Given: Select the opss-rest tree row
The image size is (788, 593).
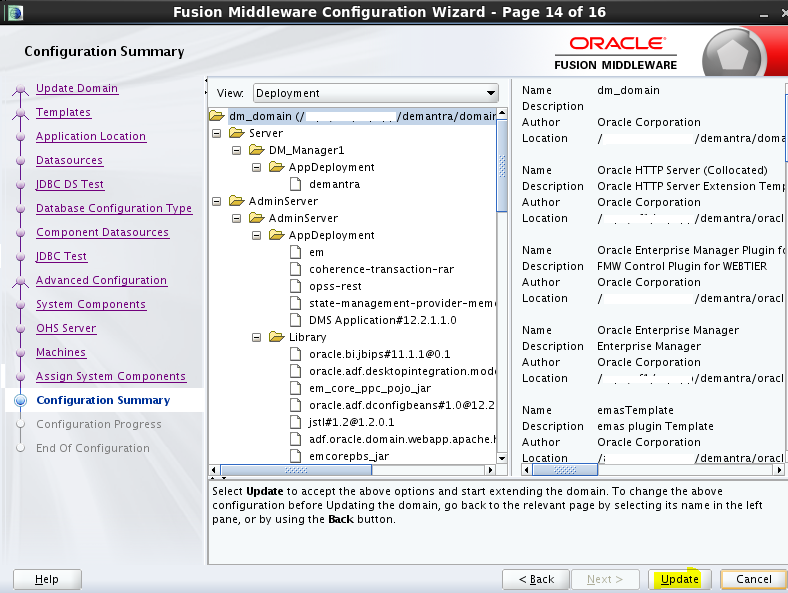Looking at the screenshot, I should [335, 286].
